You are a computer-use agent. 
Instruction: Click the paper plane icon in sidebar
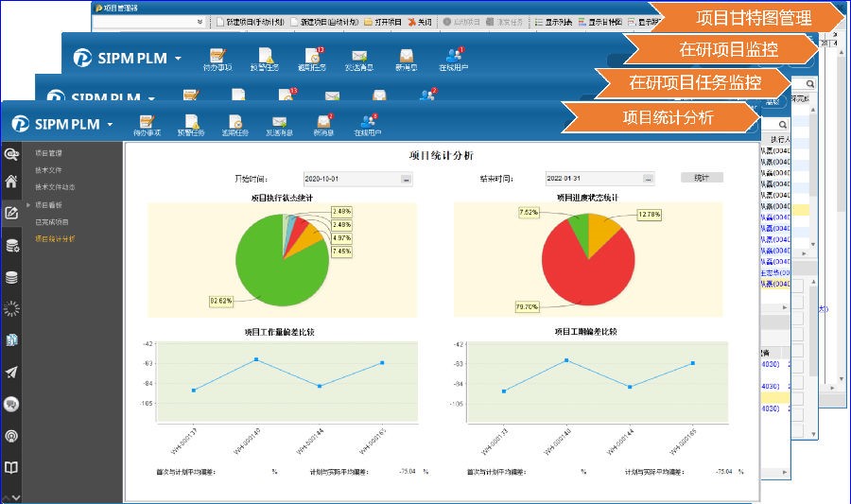(11, 372)
